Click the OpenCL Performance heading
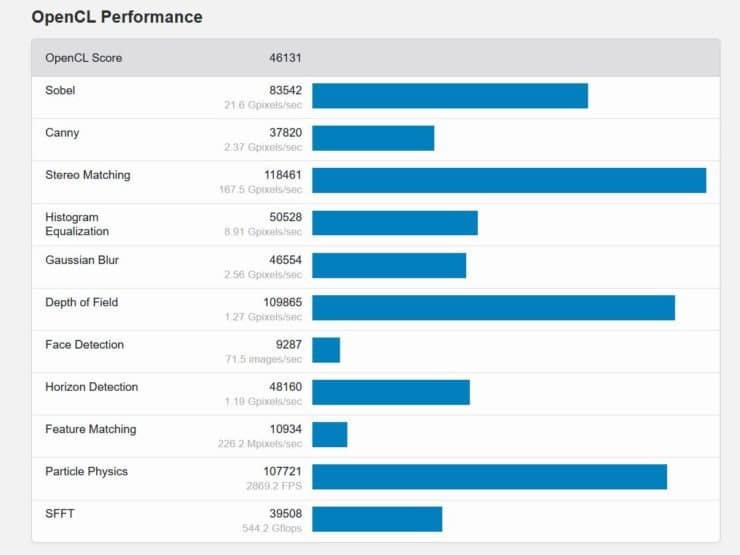The width and height of the screenshot is (740, 555). pyautogui.click(x=117, y=17)
